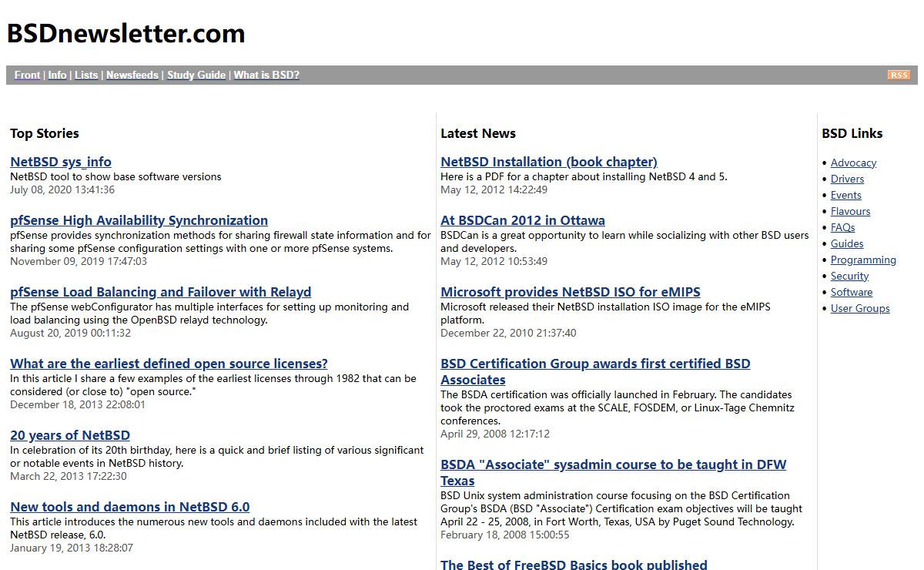Open The Best of FreeBSD Basics book news
This screenshot has height=570, width=924.
click(x=574, y=565)
